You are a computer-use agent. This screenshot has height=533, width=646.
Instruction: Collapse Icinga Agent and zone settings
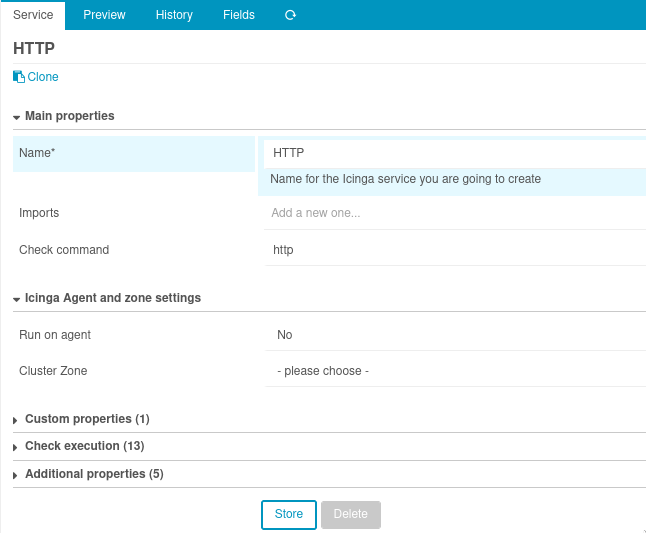(111, 298)
